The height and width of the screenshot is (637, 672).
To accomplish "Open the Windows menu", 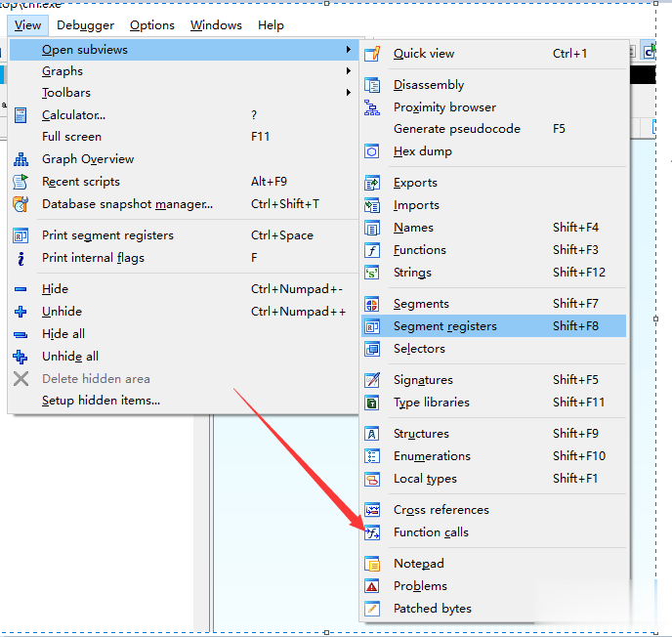I will (216, 24).
